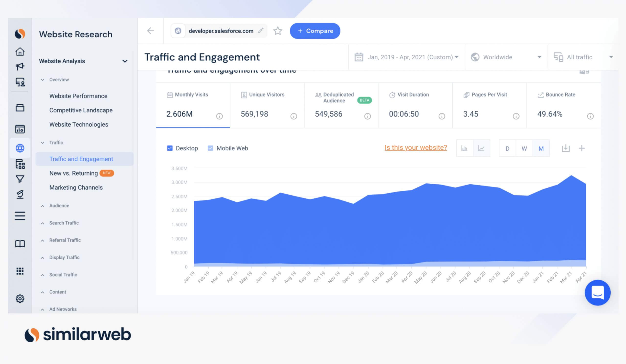Open the monitor-with-person sidebar icon
The image size is (626, 364).
[20, 82]
